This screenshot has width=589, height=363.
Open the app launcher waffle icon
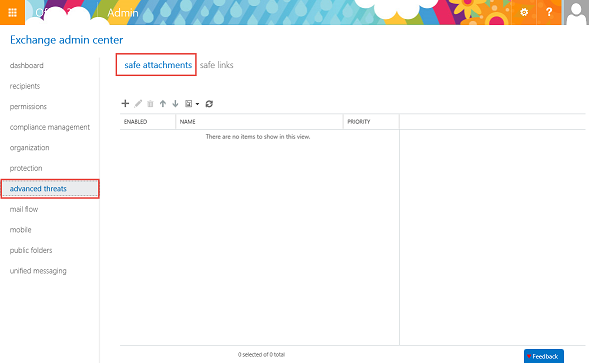(x=12, y=12)
